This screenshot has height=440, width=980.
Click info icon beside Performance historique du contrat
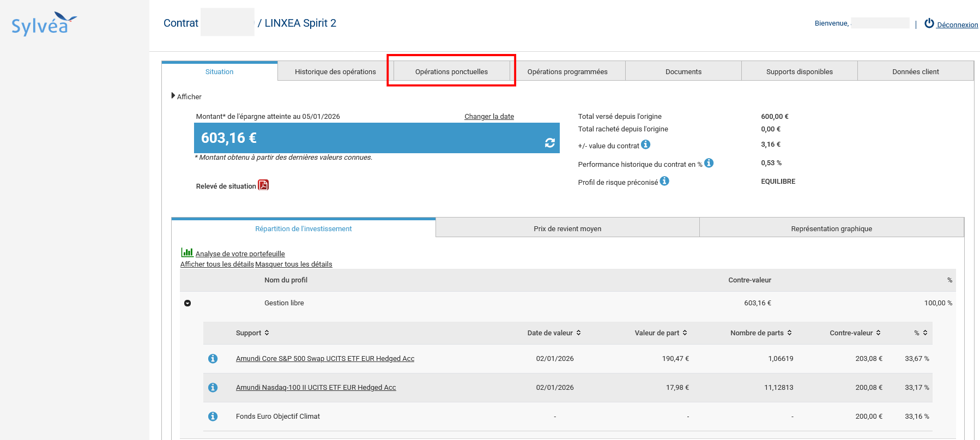(x=709, y=163)
